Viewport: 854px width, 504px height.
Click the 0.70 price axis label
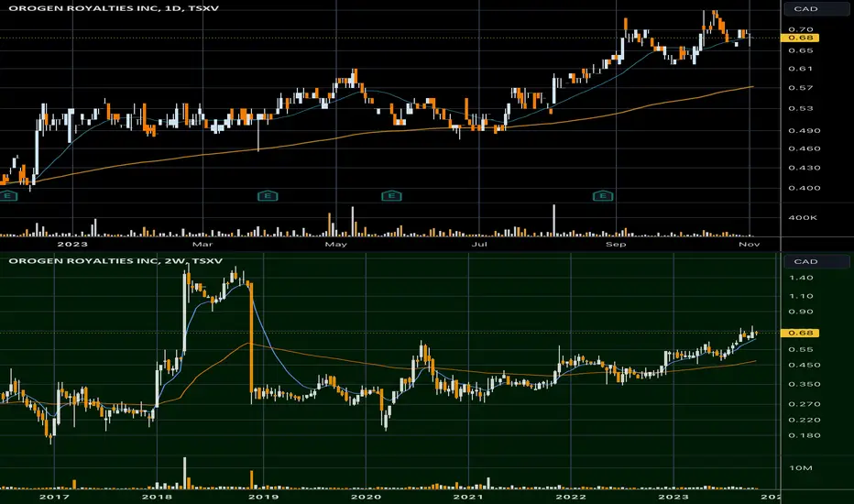click(801, 29)
